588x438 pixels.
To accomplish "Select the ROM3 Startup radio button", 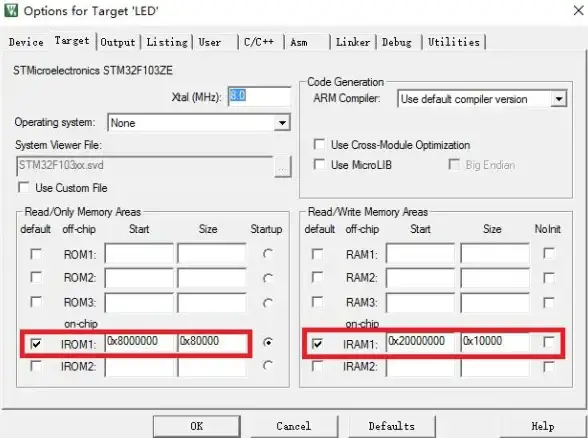I will point(268,302).
